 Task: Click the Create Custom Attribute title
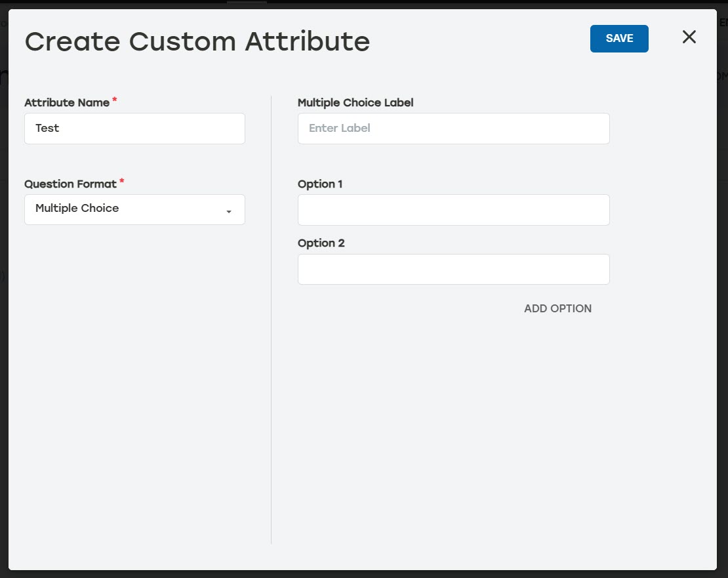point(197,41)
